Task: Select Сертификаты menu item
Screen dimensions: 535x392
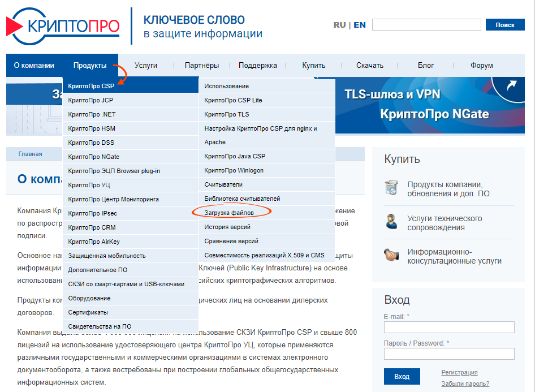Action: 131,312
